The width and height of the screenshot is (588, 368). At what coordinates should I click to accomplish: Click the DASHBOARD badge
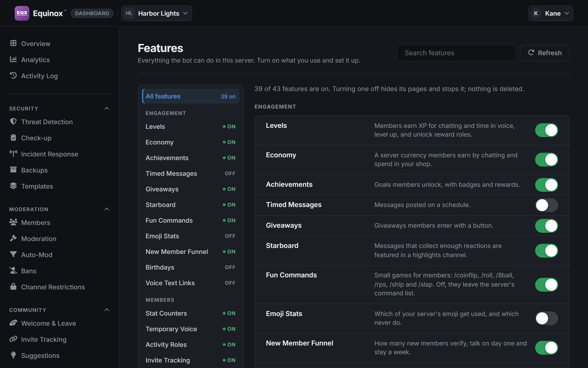click(92, 13)
